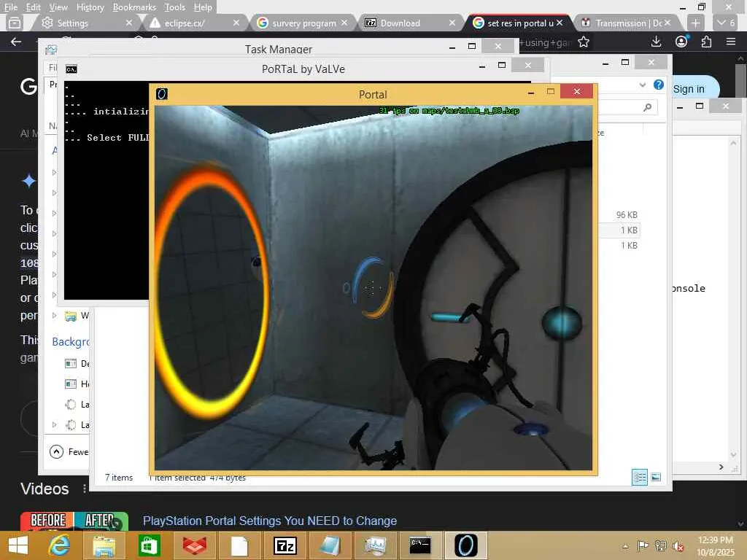
Task: Open File Explorer from the taskbar
Action: 104,545
